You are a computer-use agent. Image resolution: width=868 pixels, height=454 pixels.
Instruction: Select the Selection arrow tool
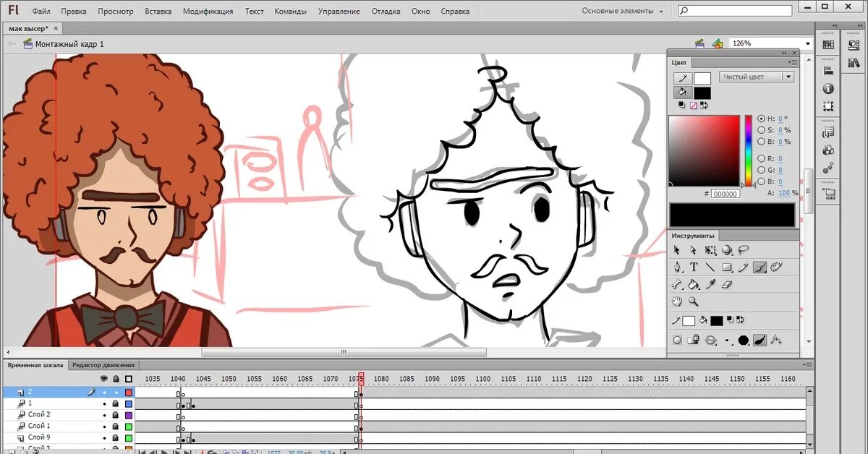(677, 250)
